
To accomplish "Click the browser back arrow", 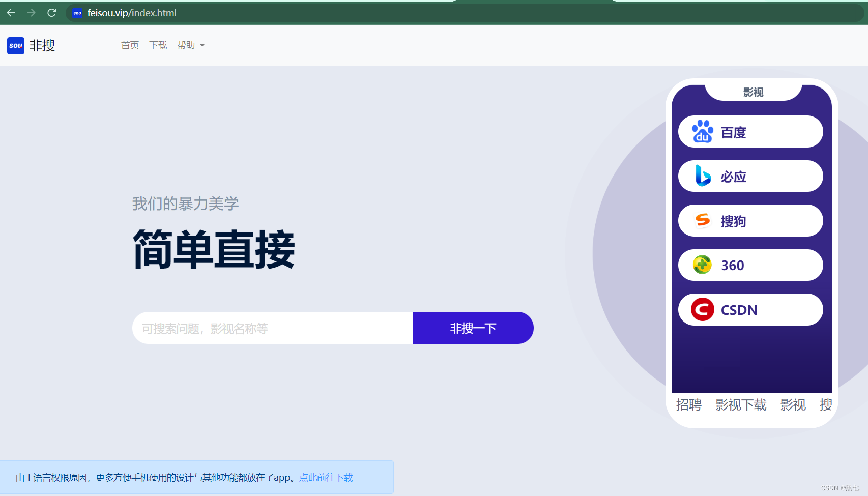I will point(11,13).
